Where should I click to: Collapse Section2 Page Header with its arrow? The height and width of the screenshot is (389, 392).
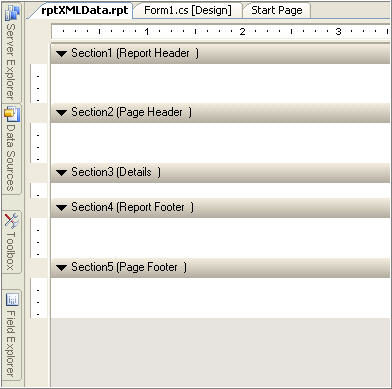(62, 113)
